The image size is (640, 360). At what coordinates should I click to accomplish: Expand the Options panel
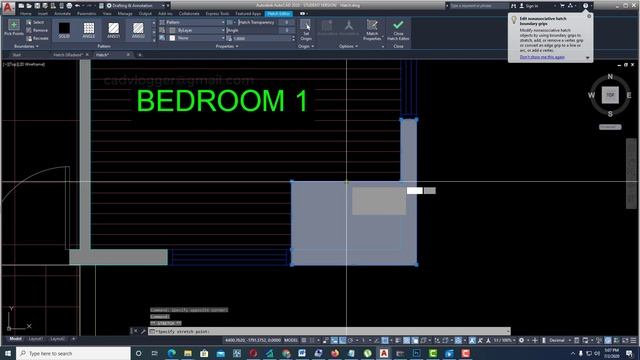348,47
